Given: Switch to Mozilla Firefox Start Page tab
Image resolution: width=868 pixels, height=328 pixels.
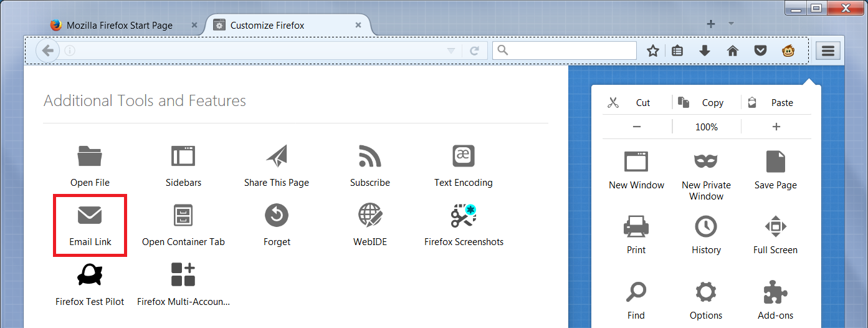Looking at the screenshot, I should (119, 26).
